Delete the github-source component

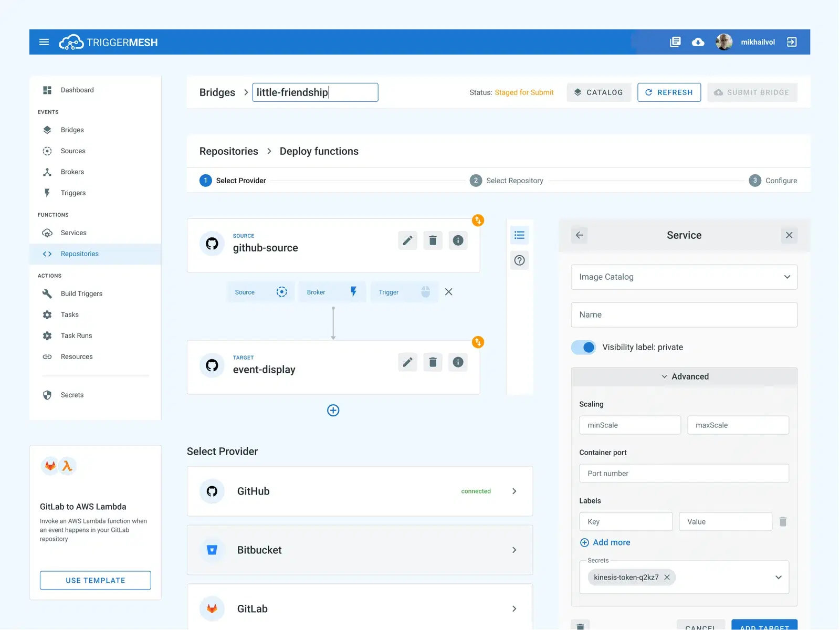[x=433, y=240]
